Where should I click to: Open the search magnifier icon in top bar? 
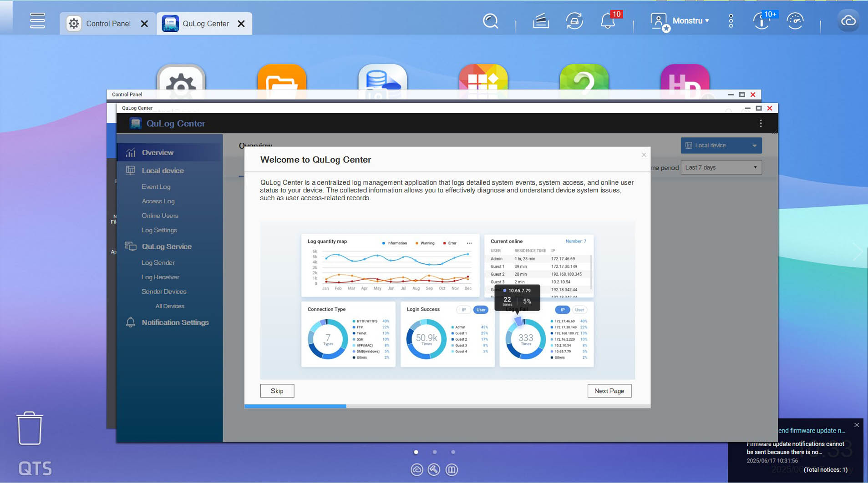[490, 21]
